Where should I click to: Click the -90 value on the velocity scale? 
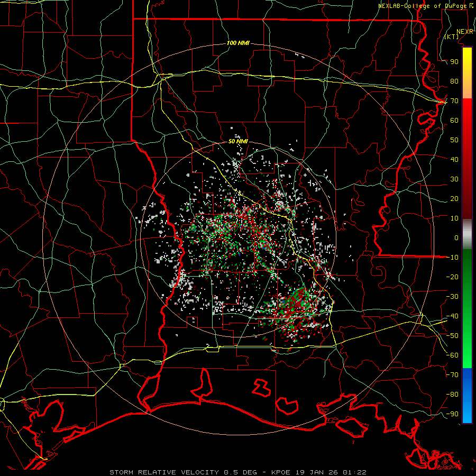[x=452, y=414]
